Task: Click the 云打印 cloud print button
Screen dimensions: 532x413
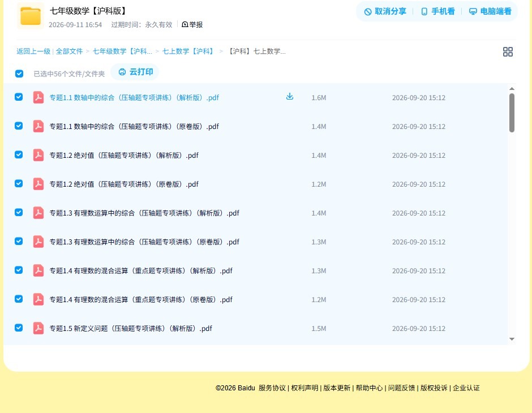Action: (x=135, y=72)
